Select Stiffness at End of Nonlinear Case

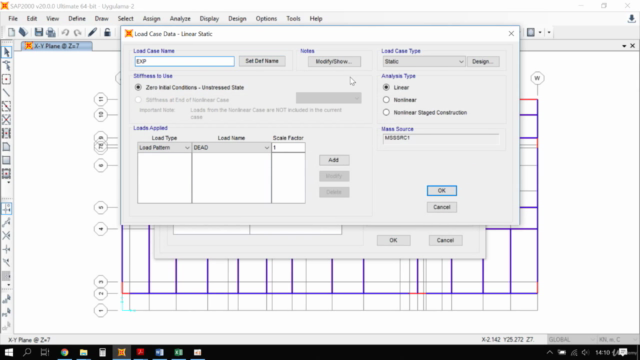coord(138,100)
